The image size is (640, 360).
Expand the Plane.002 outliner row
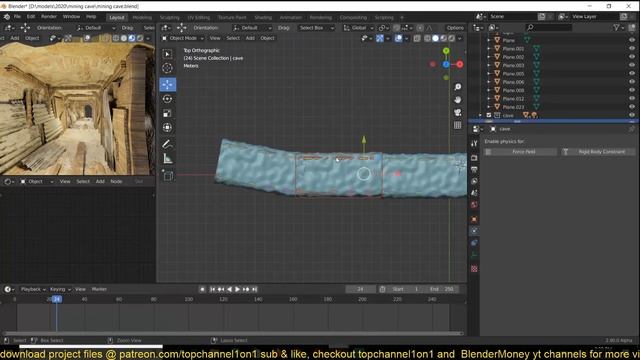point(489,57)
